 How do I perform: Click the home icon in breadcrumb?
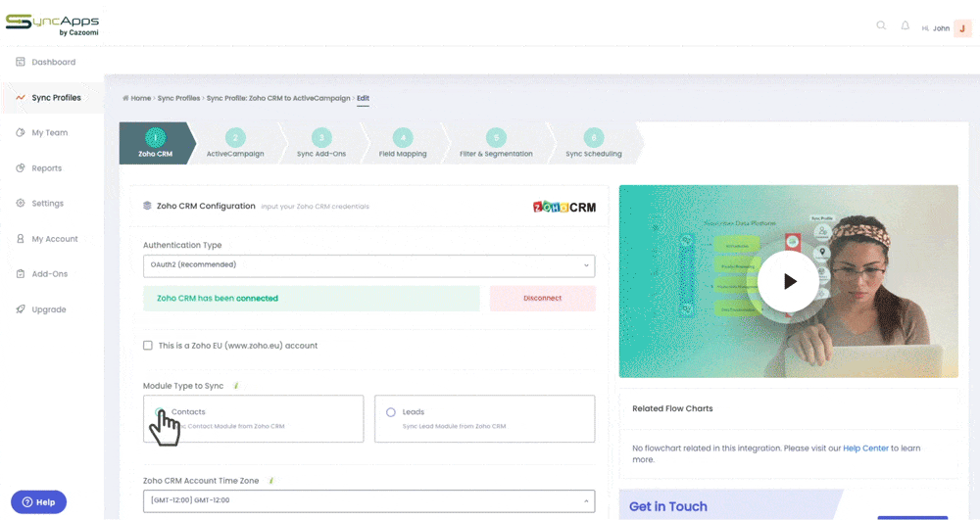[x=125, y=98]
